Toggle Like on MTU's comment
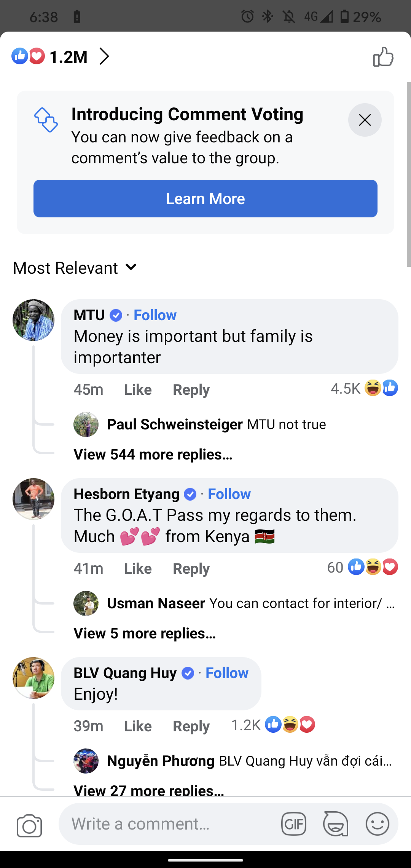Image resolution: width=411 pixels, height=868 pixels. (x=138, y=390)
